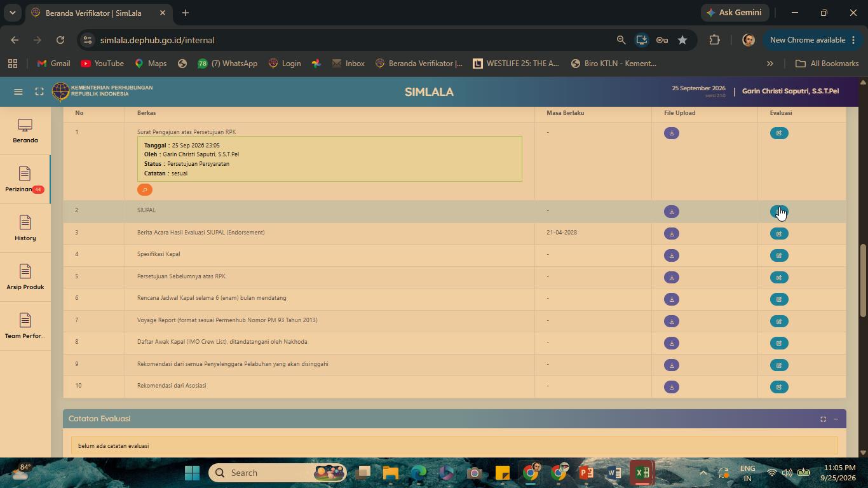Open evaluation for Spesifikasi Kapal row
Screen dimensions: 868x488
click(x=779, y=255)
